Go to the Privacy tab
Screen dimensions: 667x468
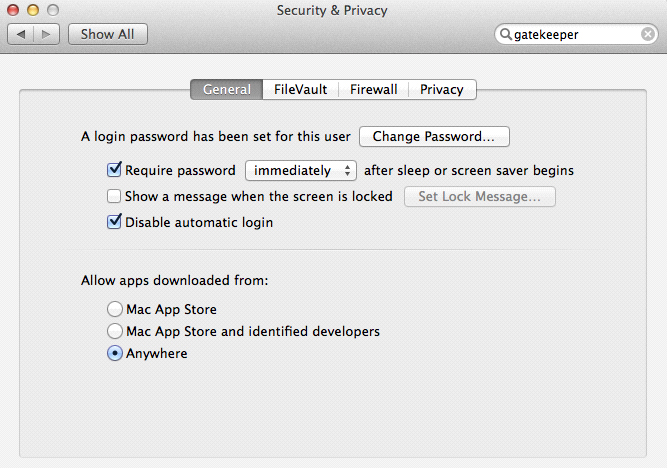pyautogui.click(x=441, y=89)
